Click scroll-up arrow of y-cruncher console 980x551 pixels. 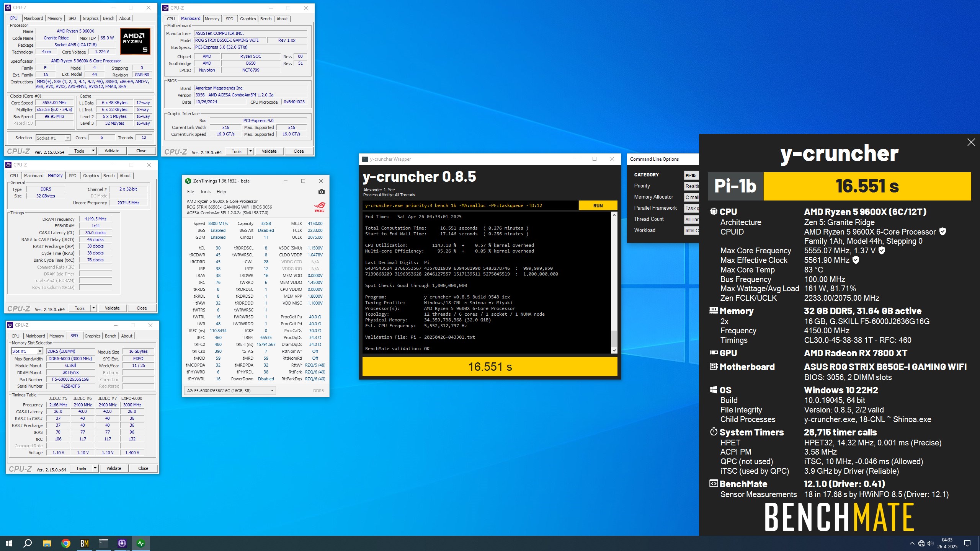tap(614, 215)
